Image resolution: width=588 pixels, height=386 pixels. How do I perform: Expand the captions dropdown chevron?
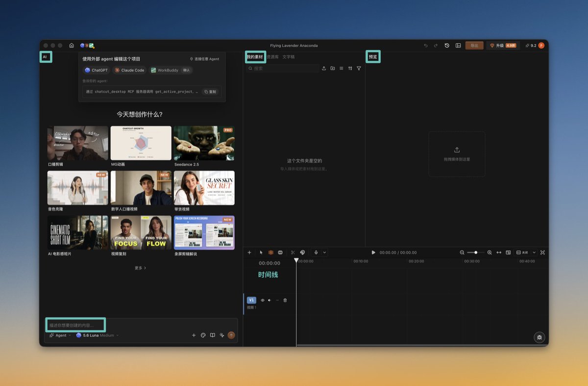(x=534, y=253)
